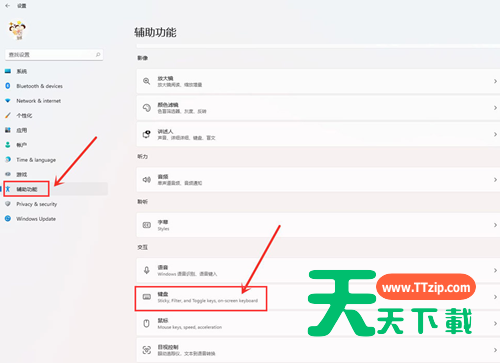Click the 讲述人 narrator icon

pyautogui.click(x=147, y=134)
